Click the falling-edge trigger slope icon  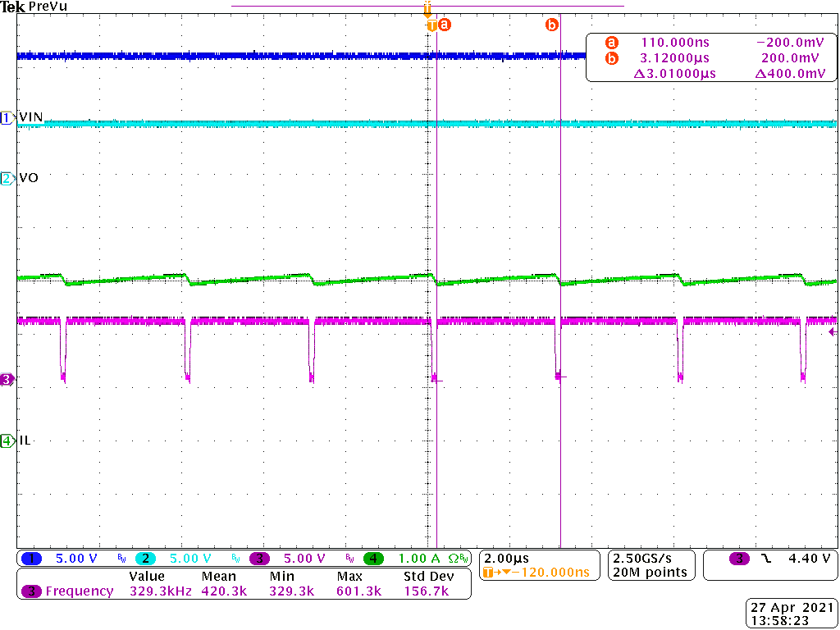(766, 558)
